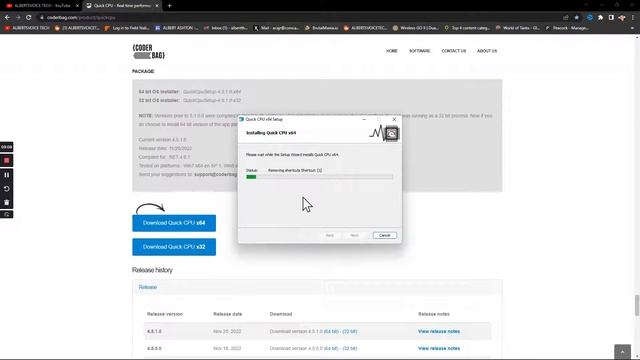View release notes for version 4.5.1.0
Viewport: 640px width, 360px height.
[x=439, y=331]
